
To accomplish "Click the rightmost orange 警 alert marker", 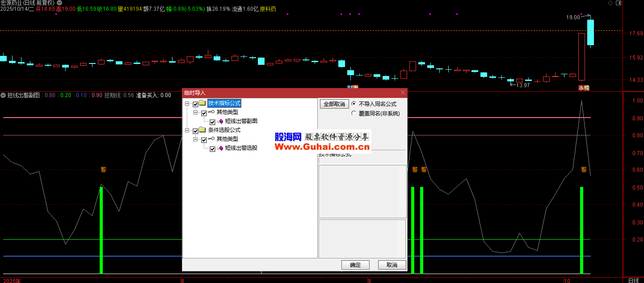I will click(584, 169).
